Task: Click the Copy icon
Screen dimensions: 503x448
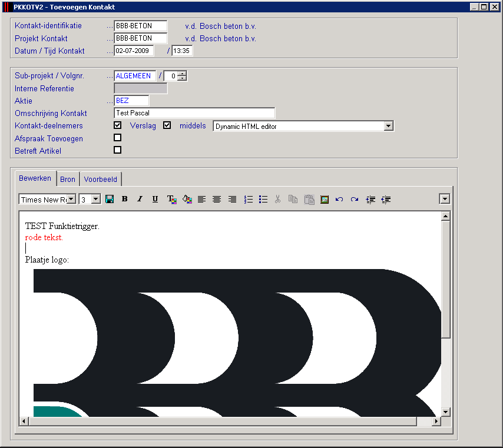Action: tap(293, 199)
